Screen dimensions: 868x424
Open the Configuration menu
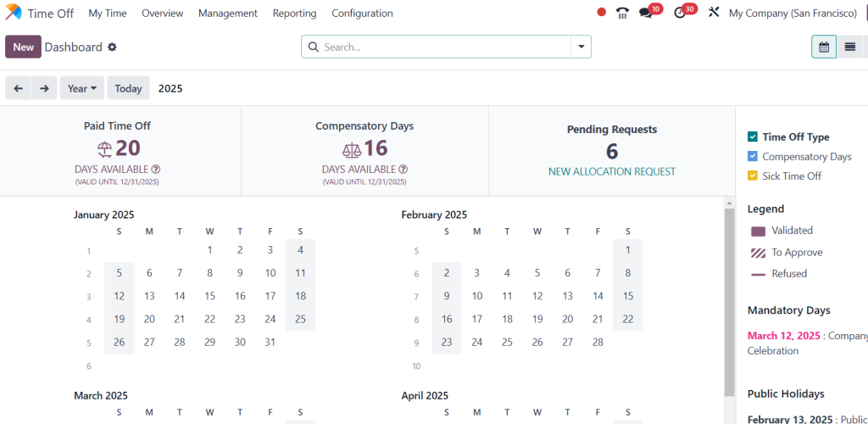(x=362, y=14)
